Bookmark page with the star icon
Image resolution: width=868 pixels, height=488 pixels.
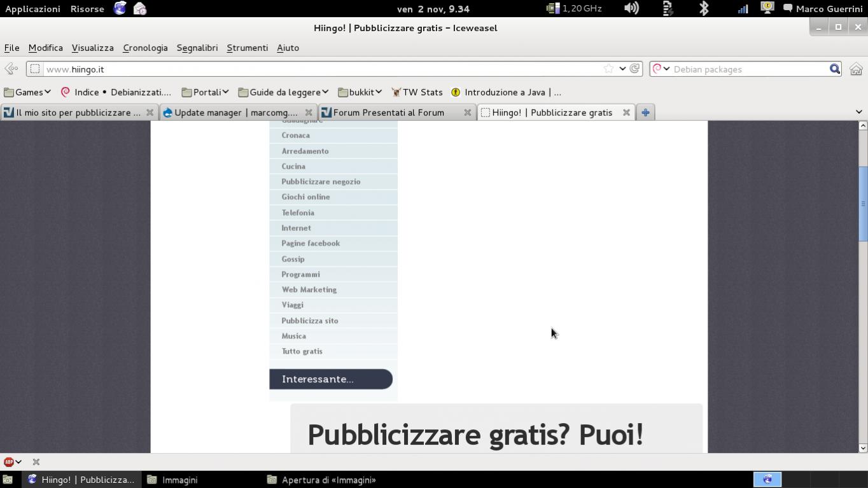tap(608, 69)
